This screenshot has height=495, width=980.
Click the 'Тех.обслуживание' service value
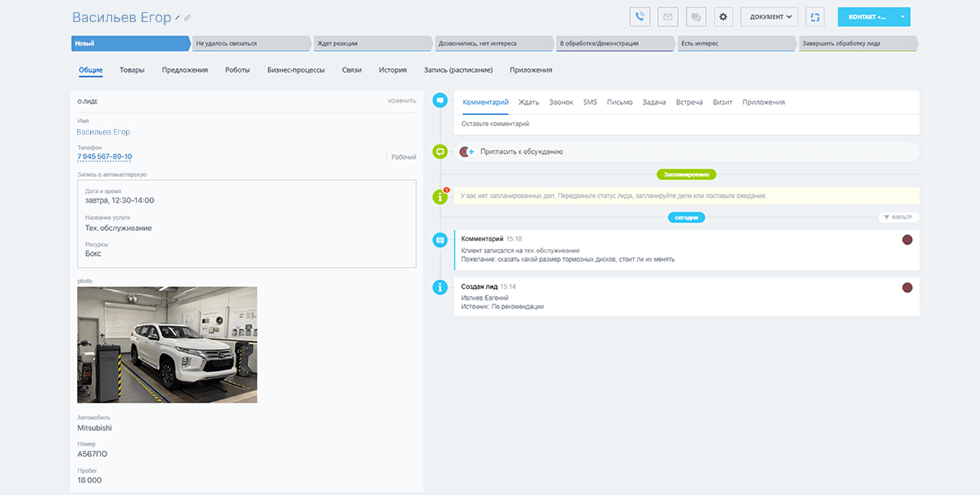(x=119, y=228)
